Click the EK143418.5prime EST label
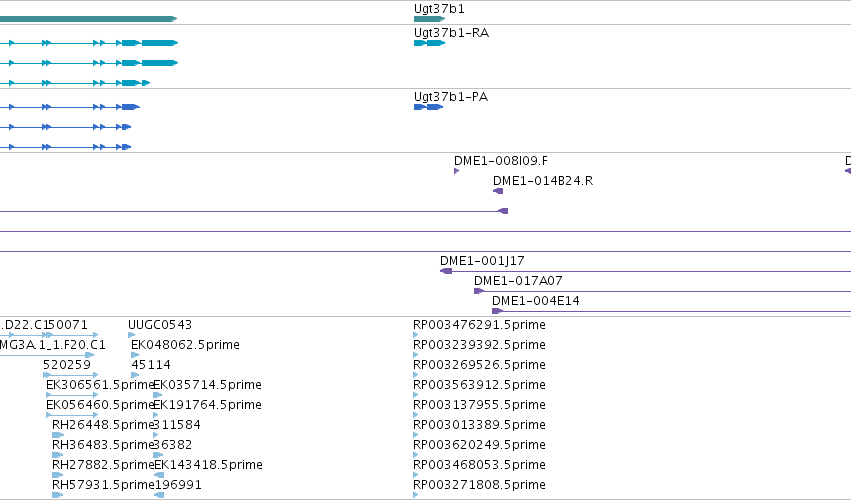Image resolution: width=851 pixels, height=500 pixels. pyautogui.click(x=208, y=465)
